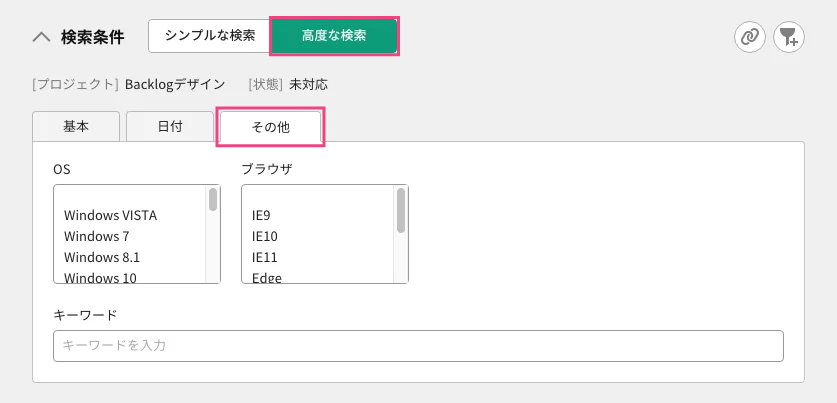The image size is (837, 403).
Task: Select blank first entry in OS list
Action: 130,195
